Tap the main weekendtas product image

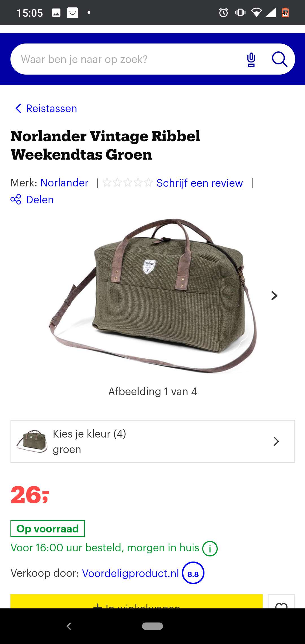pos(153,295)
